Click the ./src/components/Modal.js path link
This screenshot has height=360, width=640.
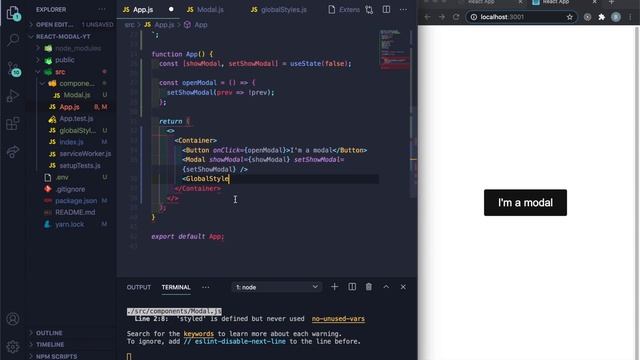(174, 311)
